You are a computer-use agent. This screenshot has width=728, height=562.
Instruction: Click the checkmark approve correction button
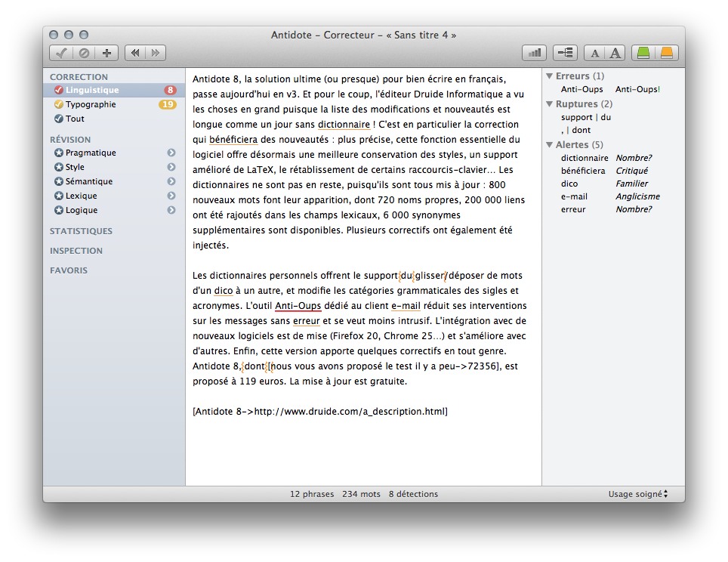(61, 53)
